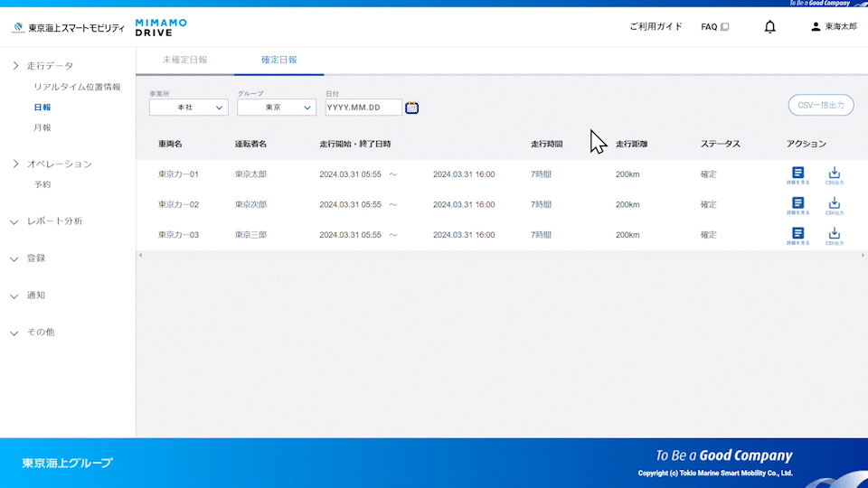Click the 日付 input field
Screen dimensions: 868x488
(x=363, y=108)
